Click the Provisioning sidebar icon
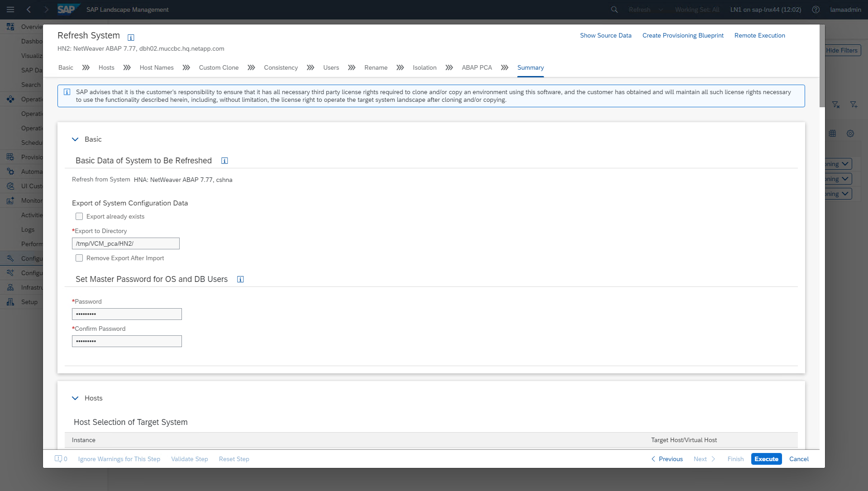The height and width of the screenshot is (491, 868). tap(10, 157)
